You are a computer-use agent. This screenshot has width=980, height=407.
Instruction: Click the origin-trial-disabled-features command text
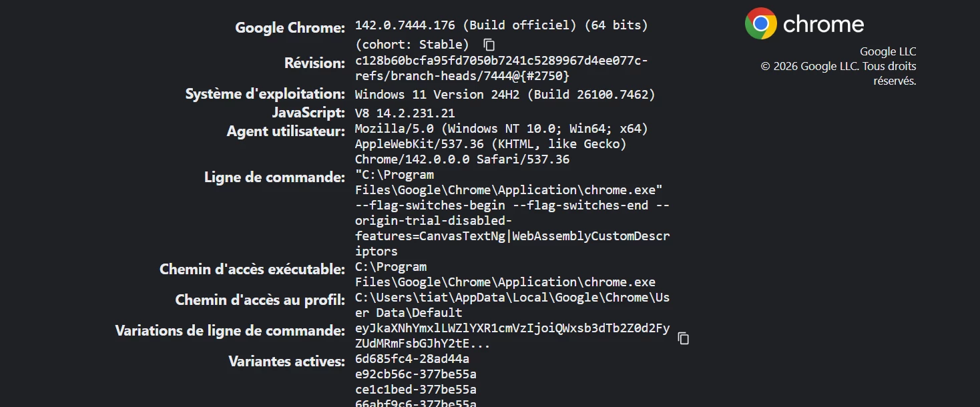(x=512, y=229)
